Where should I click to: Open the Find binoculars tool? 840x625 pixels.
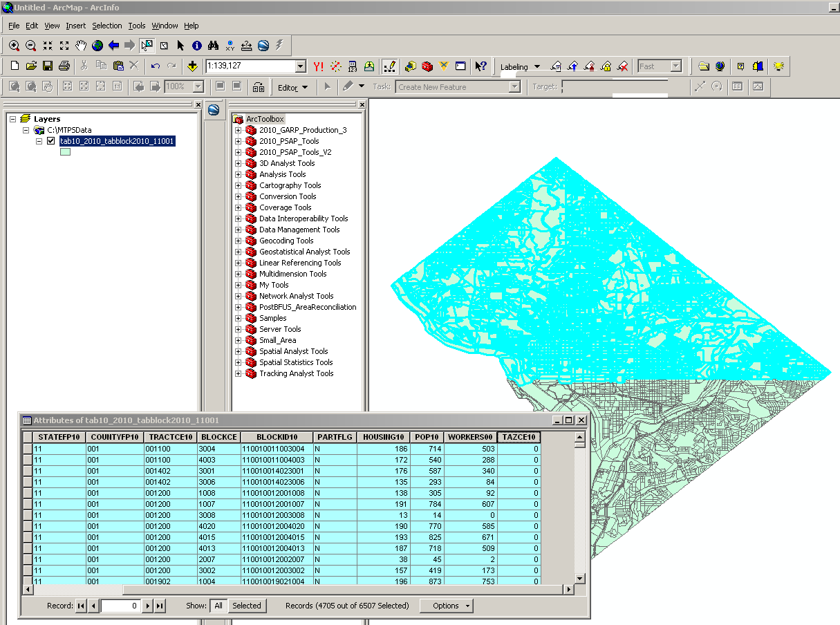214,46
